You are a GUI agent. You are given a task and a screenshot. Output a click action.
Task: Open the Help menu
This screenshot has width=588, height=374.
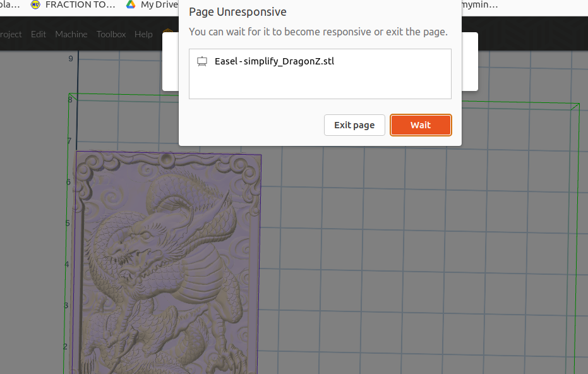pyautogui.click(x=143, y=34)
